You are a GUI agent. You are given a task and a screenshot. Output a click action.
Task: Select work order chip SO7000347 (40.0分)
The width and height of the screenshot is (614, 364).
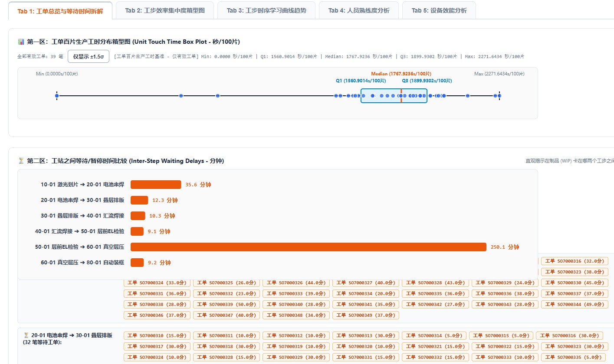[227, 315]
